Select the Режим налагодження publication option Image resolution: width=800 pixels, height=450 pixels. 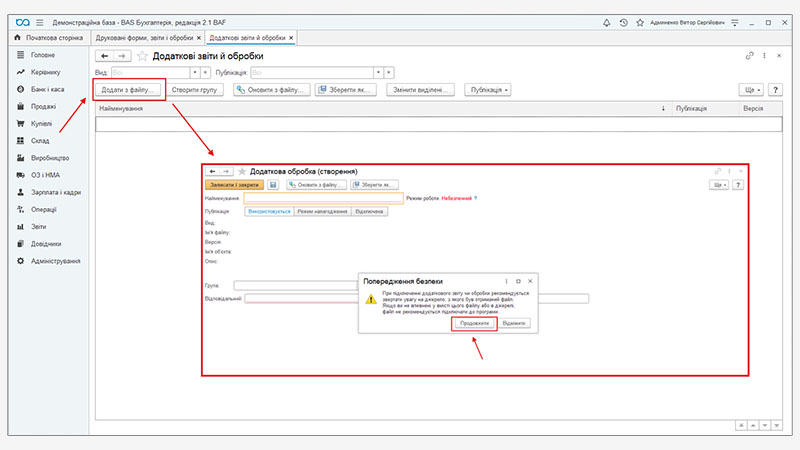coord(321,211)
